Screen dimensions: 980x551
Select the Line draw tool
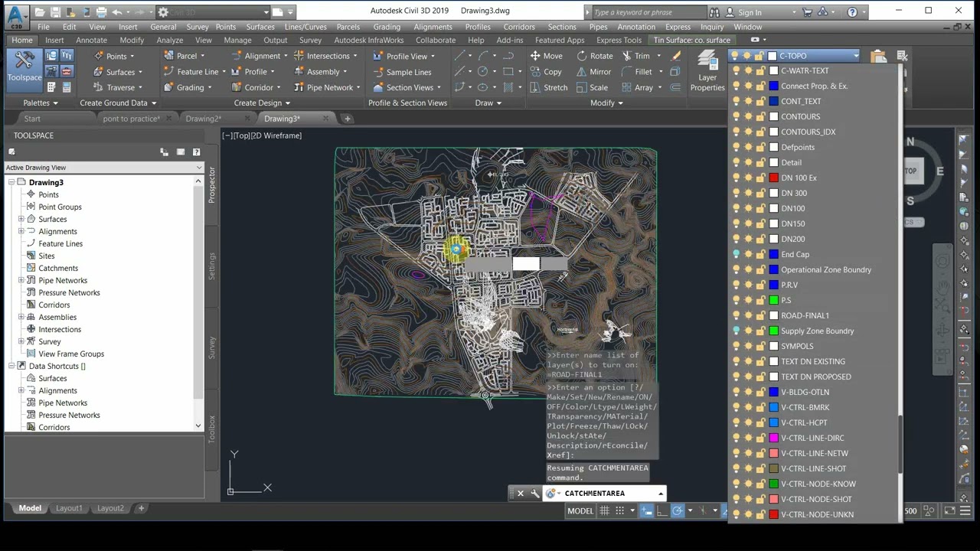pyautogui.click(x=459, y=56)
